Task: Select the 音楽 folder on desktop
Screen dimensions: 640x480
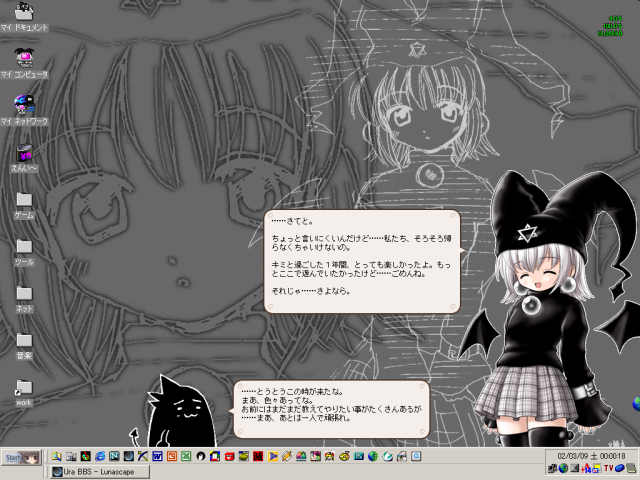Action: (24, 346)
